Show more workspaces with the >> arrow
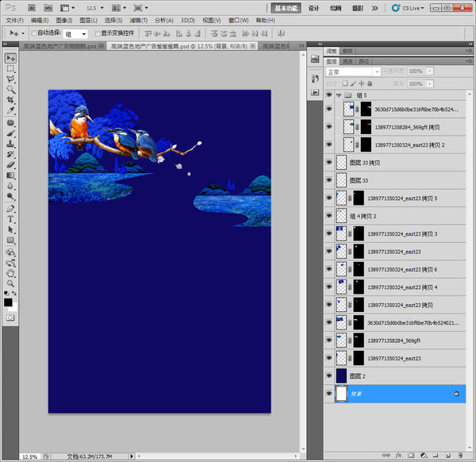Viewport: 476px width, 462px height. [x=375, y=8]
